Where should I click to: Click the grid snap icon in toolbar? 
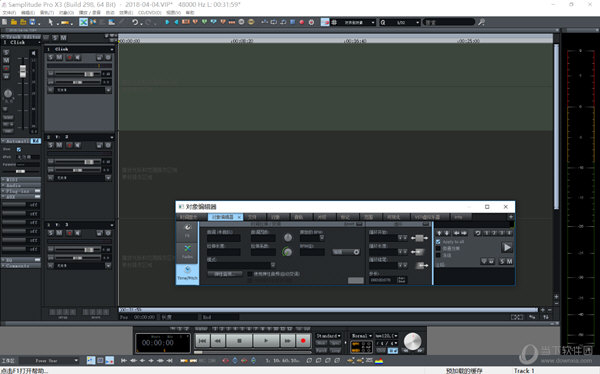tap(334, 22)
